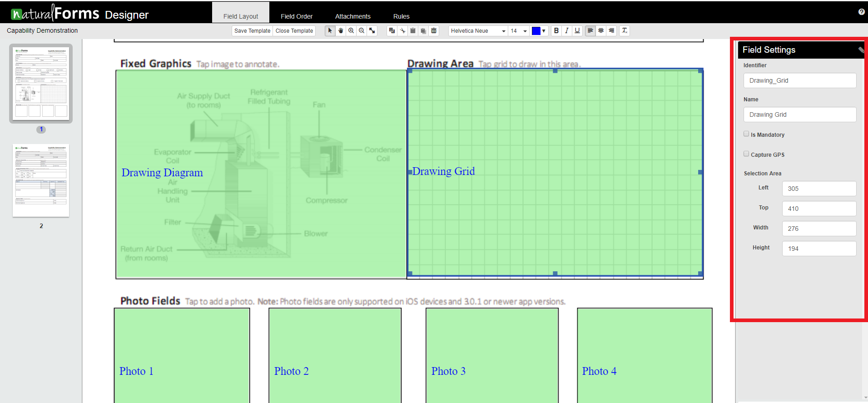Open the Helvetica Neue font dropdown

[478, 31]
